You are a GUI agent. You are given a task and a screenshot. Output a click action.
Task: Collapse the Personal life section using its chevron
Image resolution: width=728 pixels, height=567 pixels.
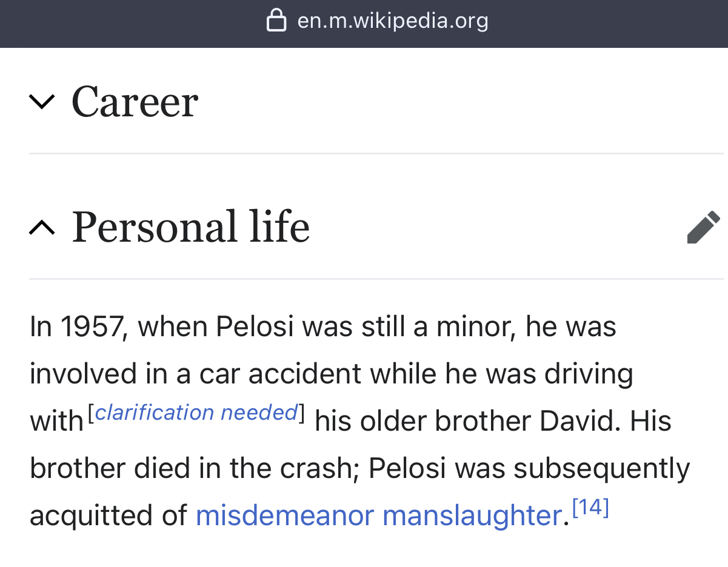click(42, 228)
